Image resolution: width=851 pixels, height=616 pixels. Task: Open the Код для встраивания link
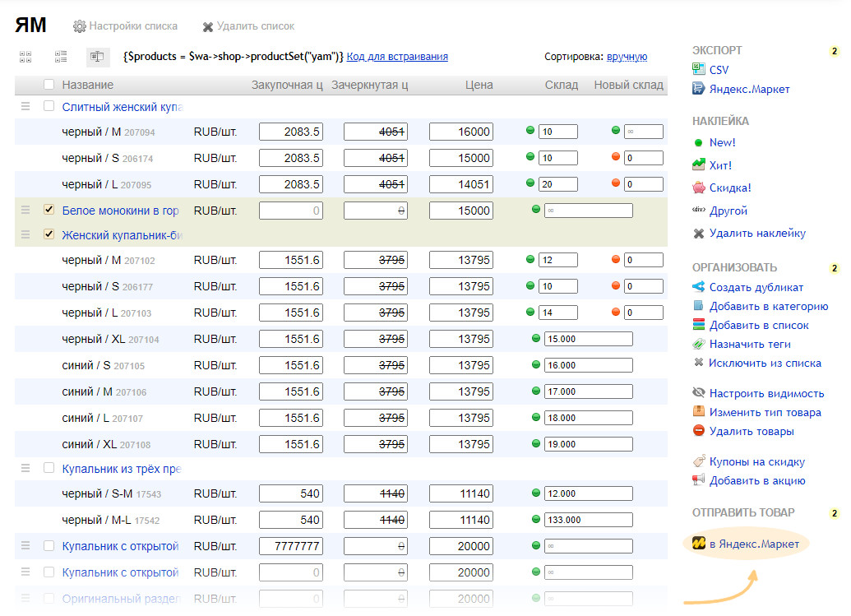(x=397, y=57)
